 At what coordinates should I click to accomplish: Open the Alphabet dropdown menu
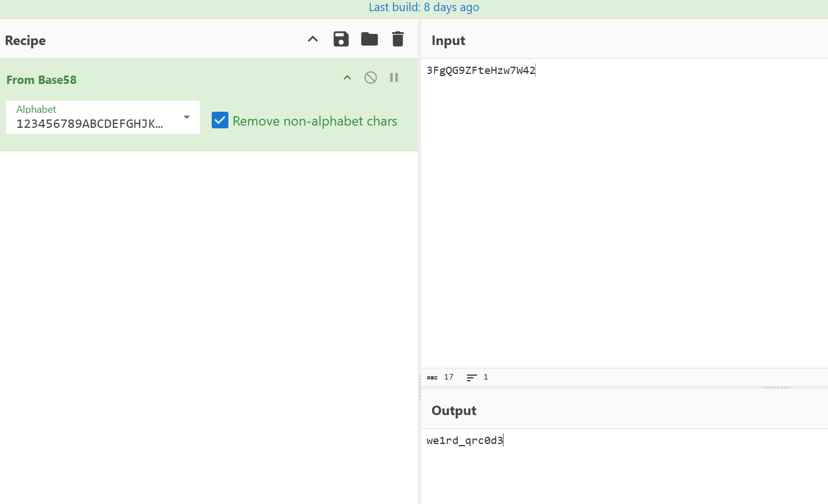pos(186,117)
